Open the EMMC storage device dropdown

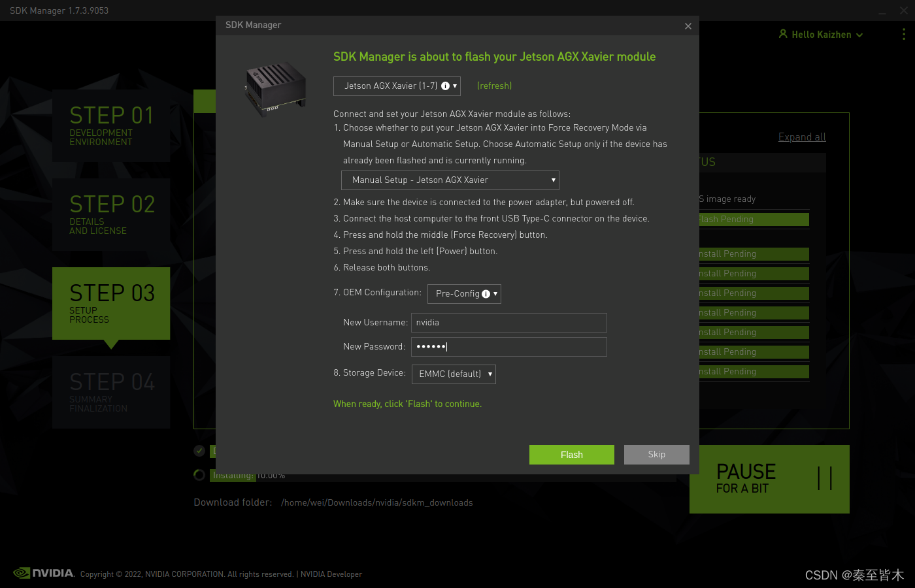pyautogui.click(x=454, y=374)
